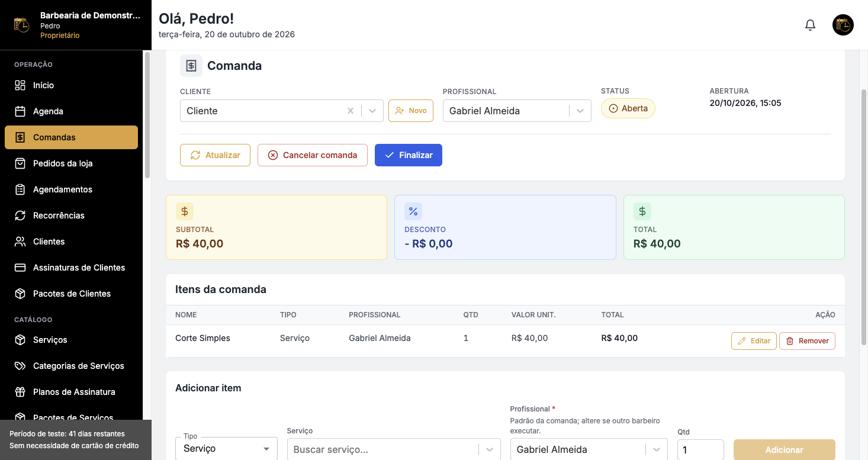Click the barbershop logo in sidebar header
The height and width of the screenshot is (460, 868).
22,25
